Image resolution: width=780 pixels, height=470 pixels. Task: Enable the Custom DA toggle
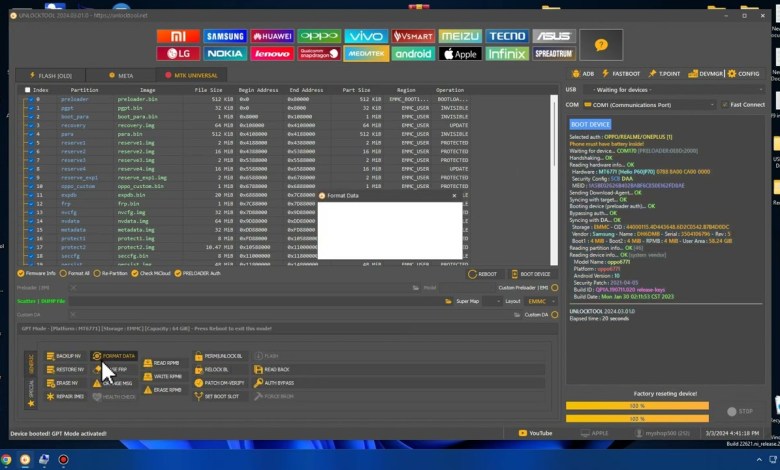[555, 315]
